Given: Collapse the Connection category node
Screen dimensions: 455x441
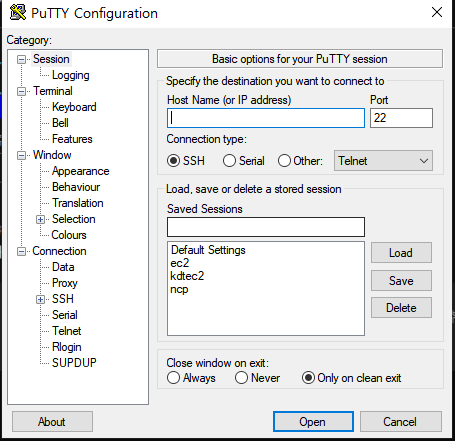Looking at the screenshot, I should pos(21,252).
